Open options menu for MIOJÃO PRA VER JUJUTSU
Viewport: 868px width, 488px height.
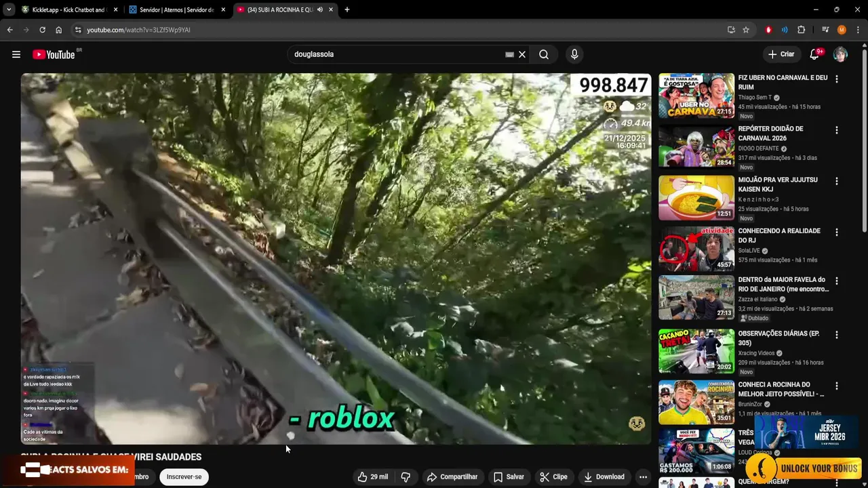(836, 181)
